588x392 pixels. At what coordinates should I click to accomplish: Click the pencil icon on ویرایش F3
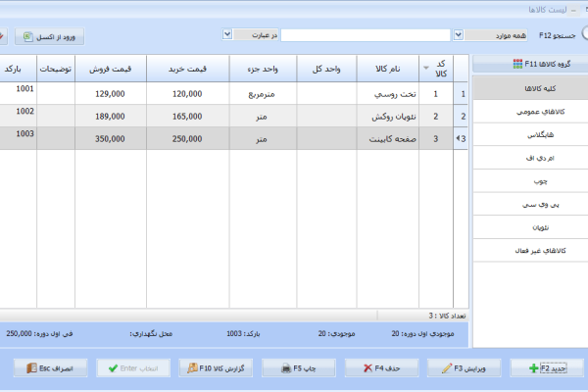pos(447,368)
